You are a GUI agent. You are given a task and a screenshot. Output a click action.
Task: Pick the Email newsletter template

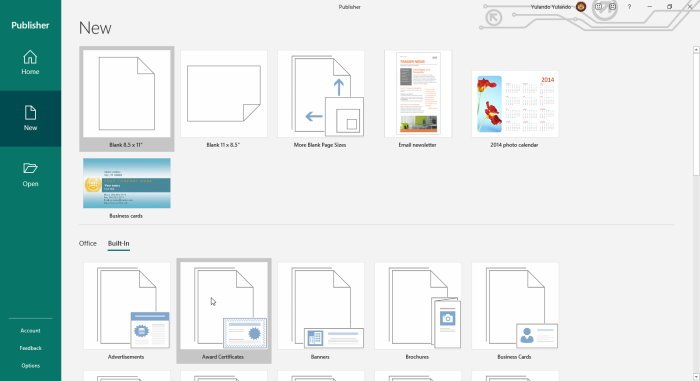(x=418, y=99)
